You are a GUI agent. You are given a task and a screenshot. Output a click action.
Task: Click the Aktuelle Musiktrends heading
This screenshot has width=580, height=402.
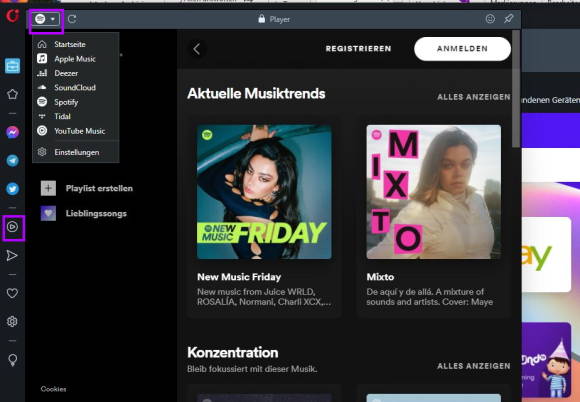click(256, 94)
